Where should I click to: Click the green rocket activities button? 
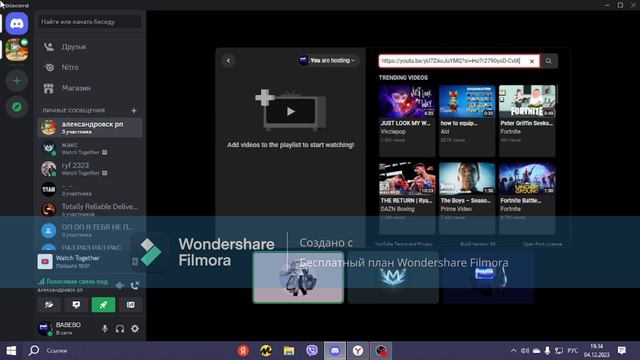click(x=103, y=304)
